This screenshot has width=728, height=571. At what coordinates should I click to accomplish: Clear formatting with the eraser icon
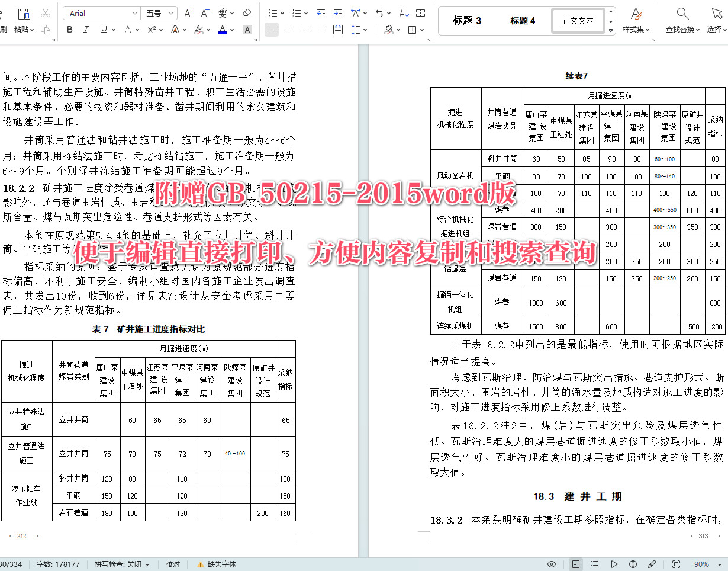coord(247,12)
